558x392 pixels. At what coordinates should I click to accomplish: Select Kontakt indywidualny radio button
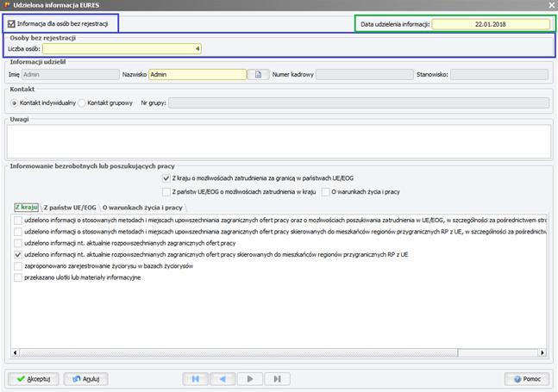click(15, 103)
